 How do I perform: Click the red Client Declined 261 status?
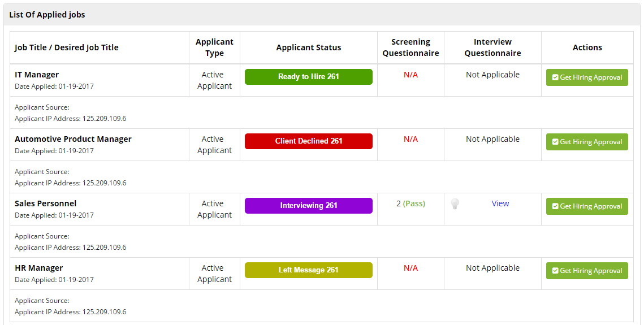309,141
